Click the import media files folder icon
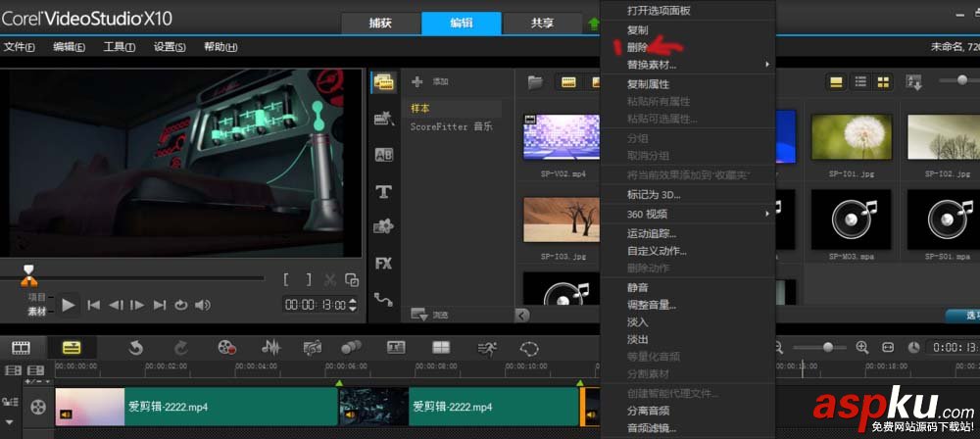Screen dimensions: 980x439 535,82
